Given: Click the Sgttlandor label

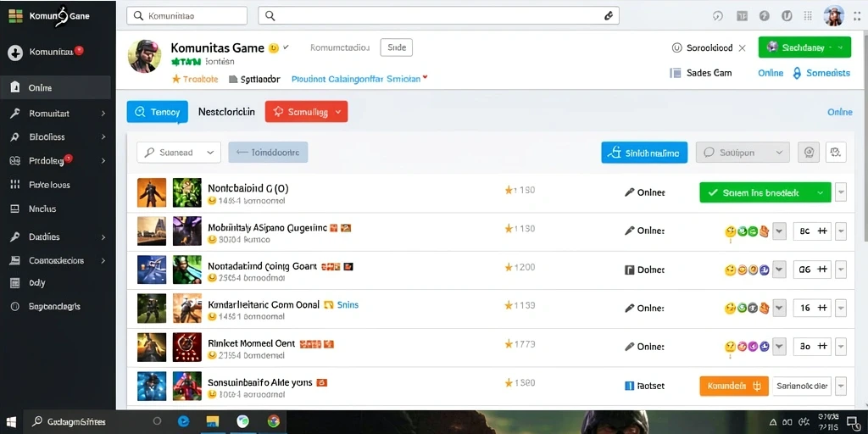Looking at the screenshot, I should (x=254, y=79).
